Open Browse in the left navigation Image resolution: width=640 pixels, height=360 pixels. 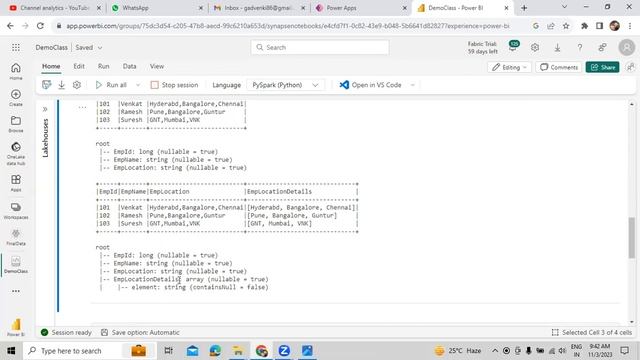(16, 124)
